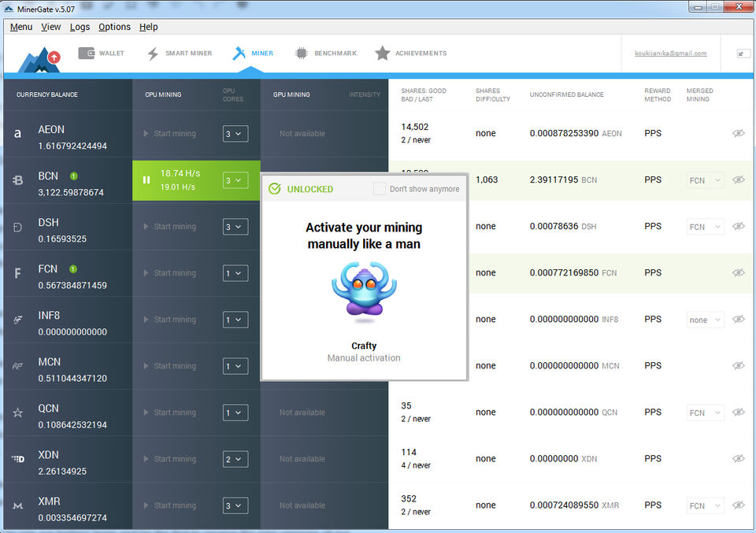Start mining INF8
Viewport: 756px width, 533px height.
point(170,320)
